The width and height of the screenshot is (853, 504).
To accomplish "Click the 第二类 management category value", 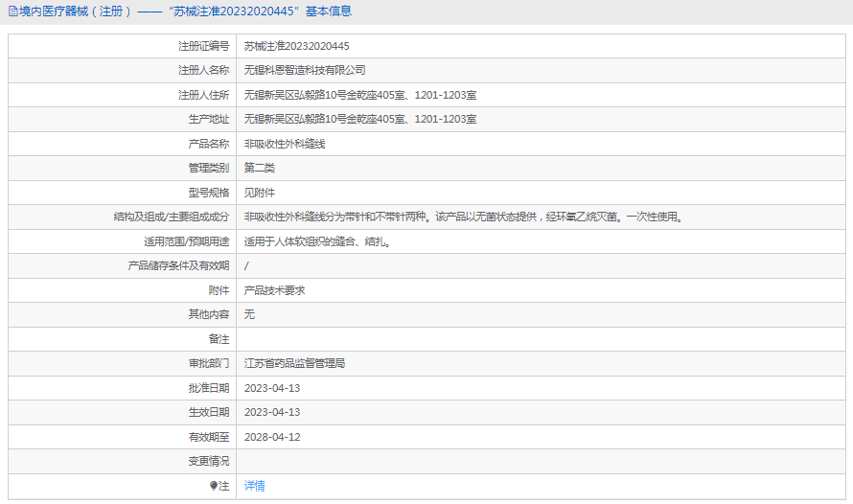I will [x=260, y=168].
